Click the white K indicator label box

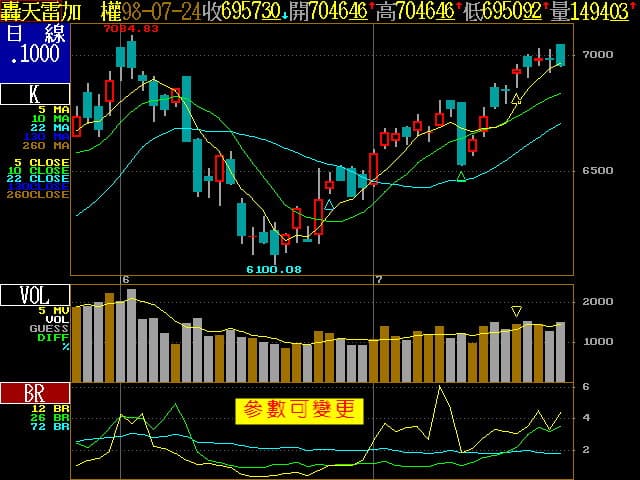(x=35, y=95)
